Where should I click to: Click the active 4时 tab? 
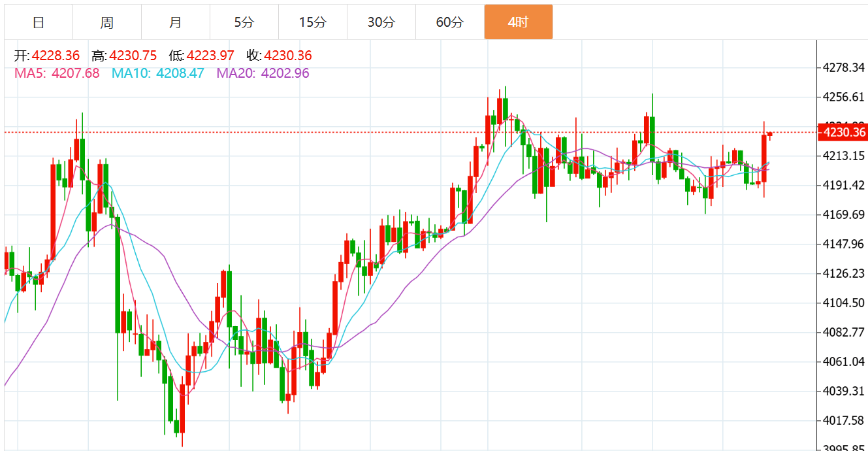(x=518, y=22)
